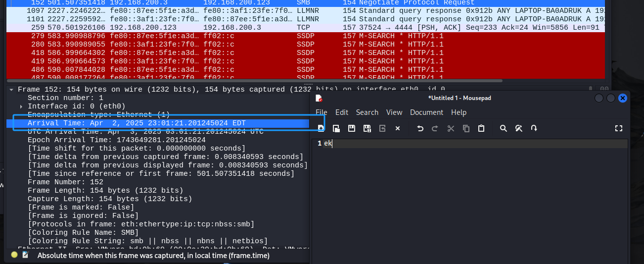Open Find with the magnifier icon

504,128
